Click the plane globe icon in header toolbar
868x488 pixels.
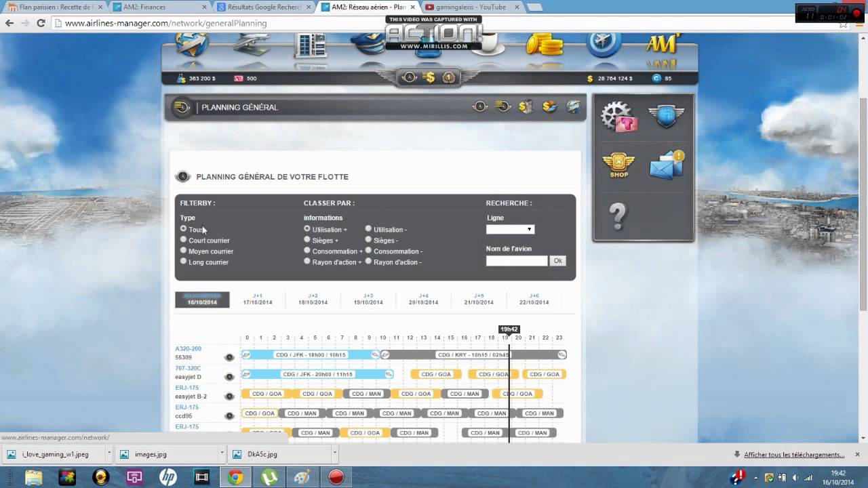pos(573,106)
